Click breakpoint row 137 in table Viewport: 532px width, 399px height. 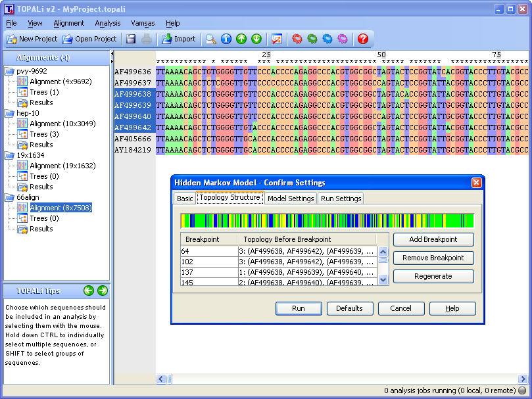279,272
